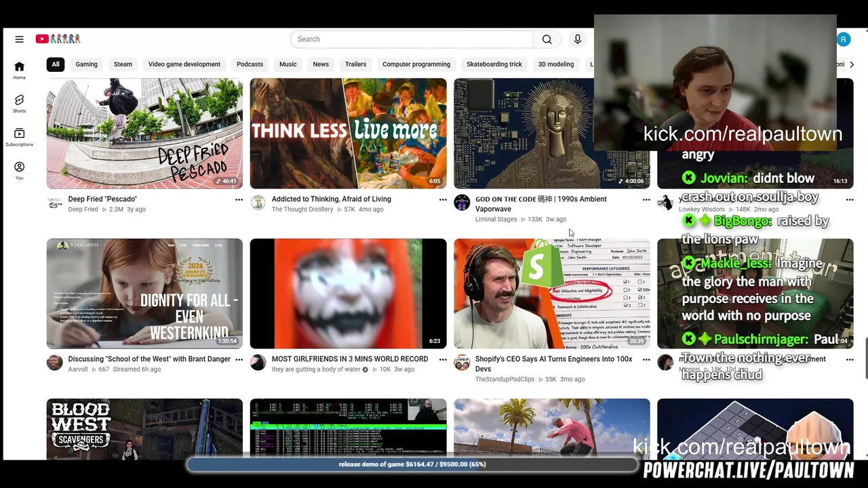Open options for School of the West video
The width and height of the screenshot is (868, 488).
pos(239,359)
